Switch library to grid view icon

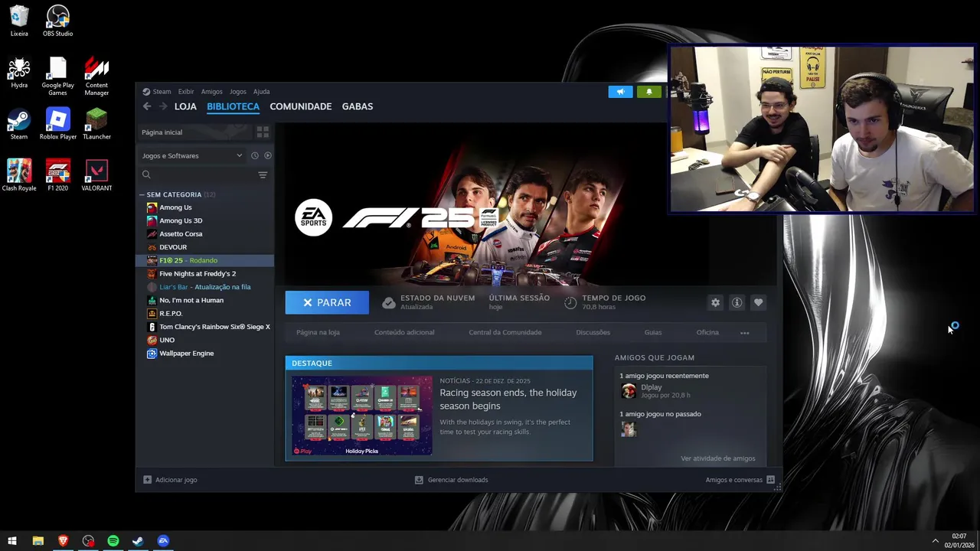263,132
